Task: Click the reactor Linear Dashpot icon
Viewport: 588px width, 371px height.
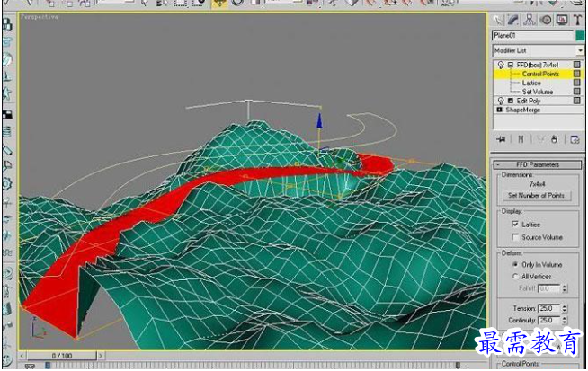Action: click(7, 150)
